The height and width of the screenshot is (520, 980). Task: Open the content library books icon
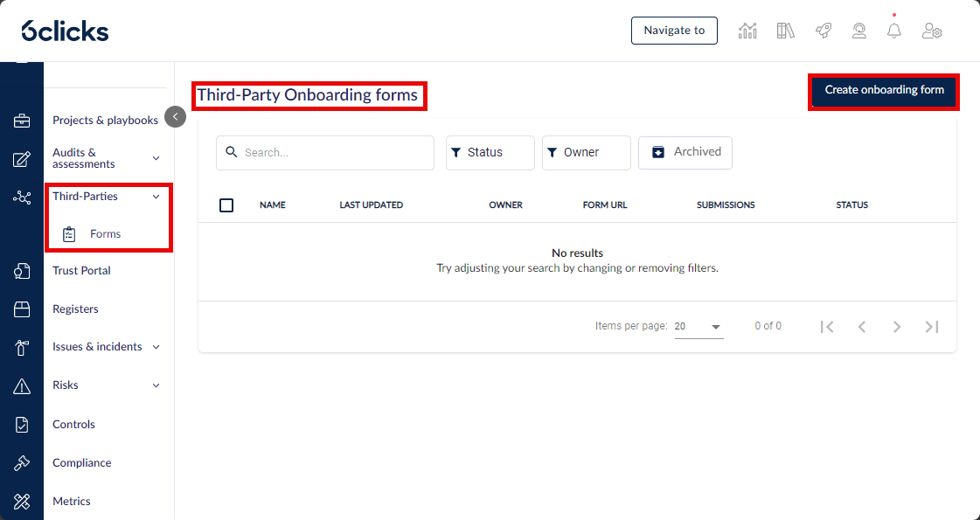point(786,31)
